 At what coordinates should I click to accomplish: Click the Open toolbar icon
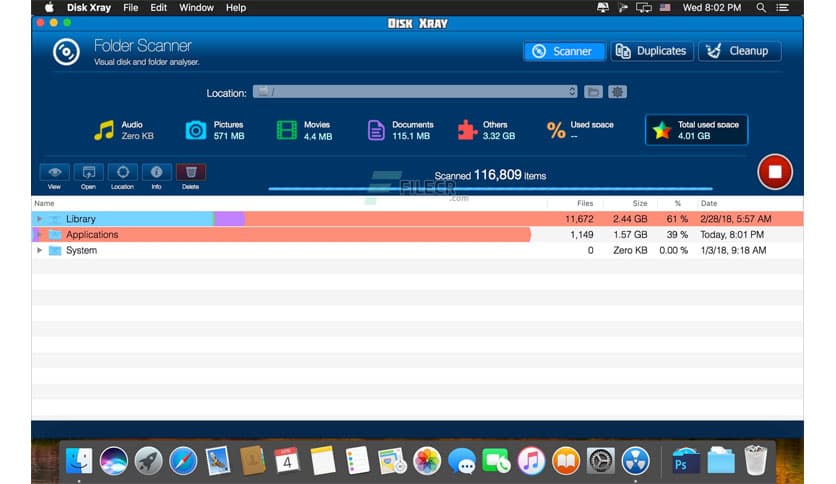point(89,172)
